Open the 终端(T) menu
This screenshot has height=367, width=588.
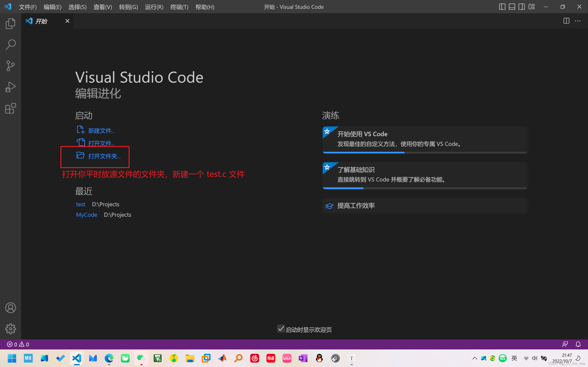click(x=179, y=7)
